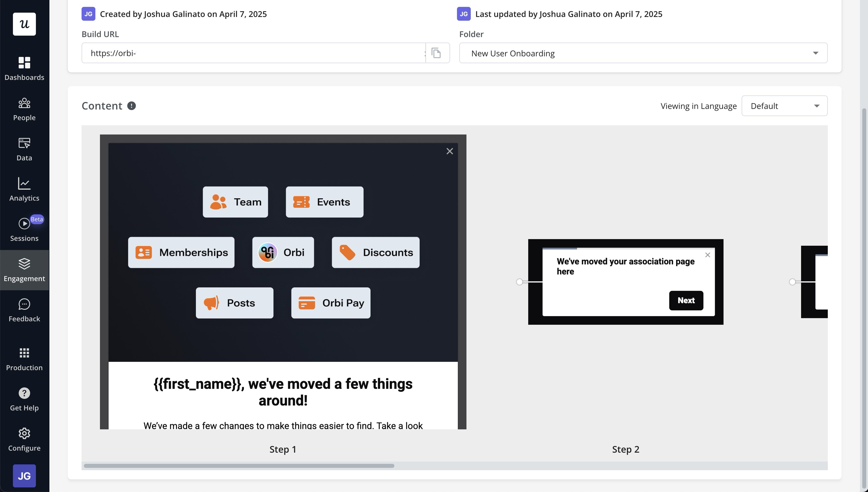The image size is (868, 492).
Task: Click 'We've moved your association page here' text
Action: pos(626,266)
